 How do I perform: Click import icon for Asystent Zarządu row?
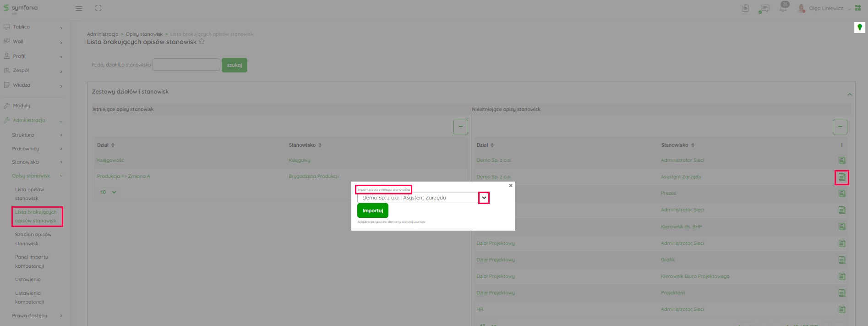tap(841, 177)
